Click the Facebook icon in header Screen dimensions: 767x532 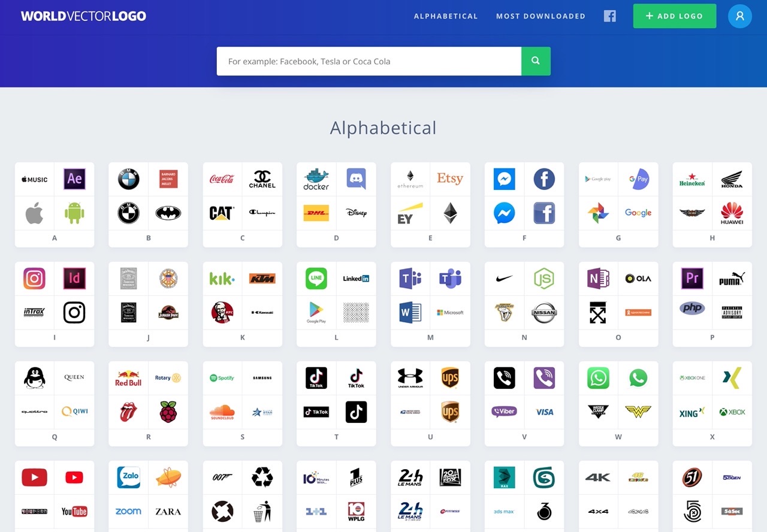click(609, 16)
